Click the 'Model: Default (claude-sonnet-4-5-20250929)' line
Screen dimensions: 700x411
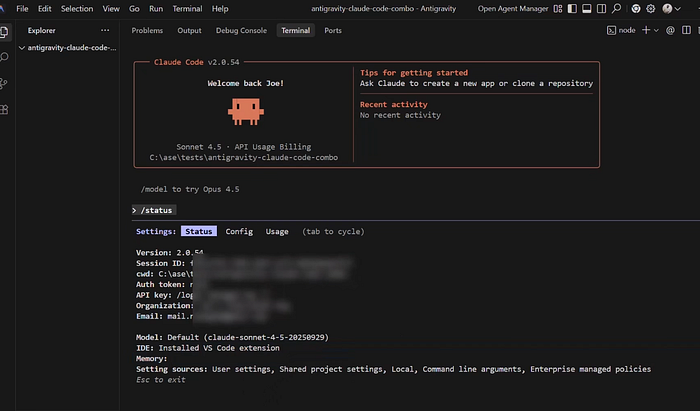tap(232, 337)
